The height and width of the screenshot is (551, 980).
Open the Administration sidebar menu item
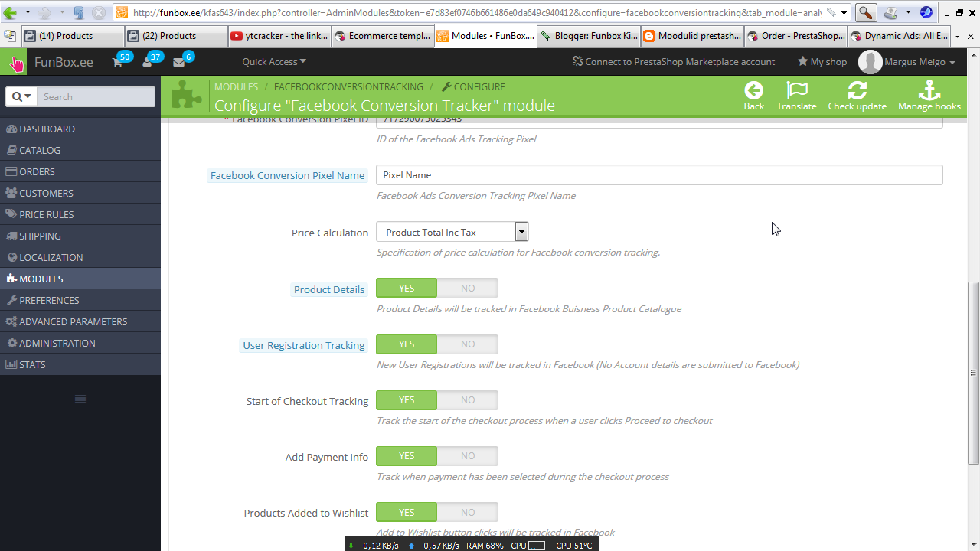coord(80,343)
